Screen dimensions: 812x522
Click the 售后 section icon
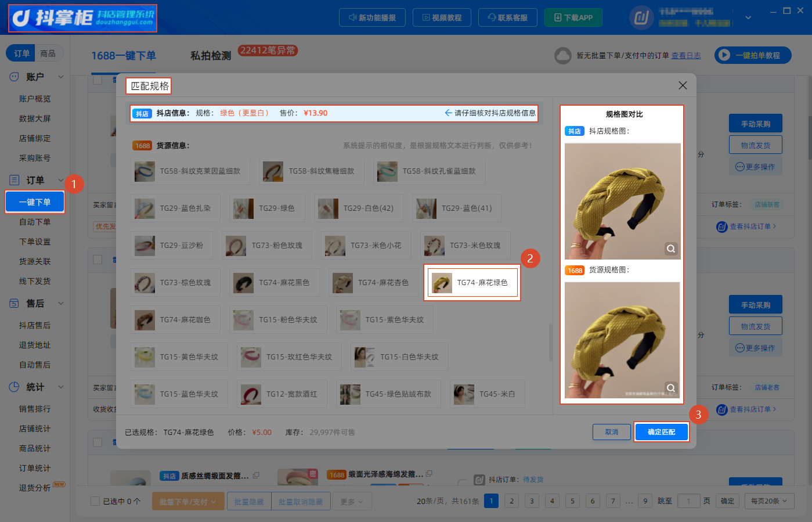pos(14,303)
